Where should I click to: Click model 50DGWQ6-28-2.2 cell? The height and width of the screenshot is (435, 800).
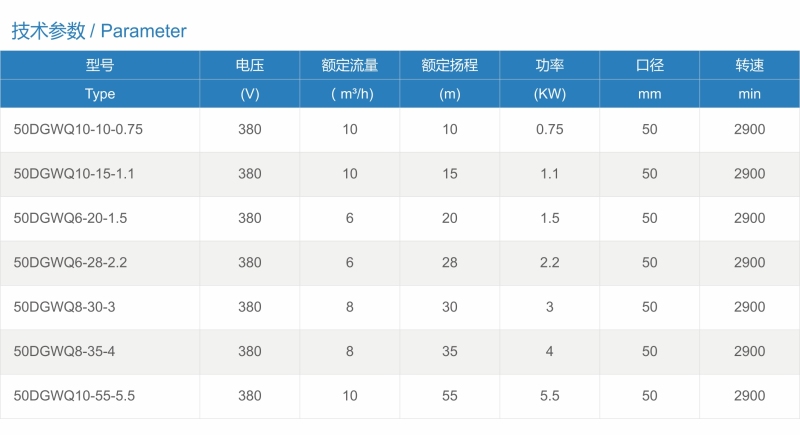coord(100,263)
